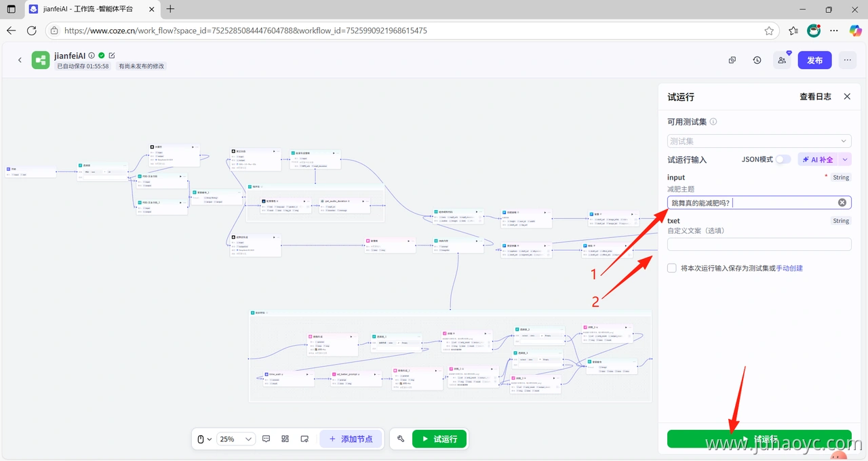The width and height of the screenshot is (868, 461).
Task: Open the tab actions menu icon
Action: pos(11,9)
